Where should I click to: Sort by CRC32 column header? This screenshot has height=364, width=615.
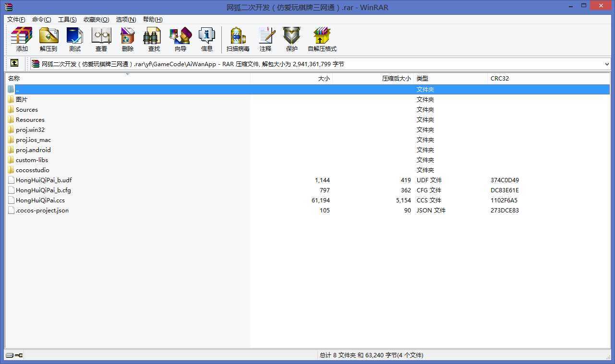pos(499,78)
